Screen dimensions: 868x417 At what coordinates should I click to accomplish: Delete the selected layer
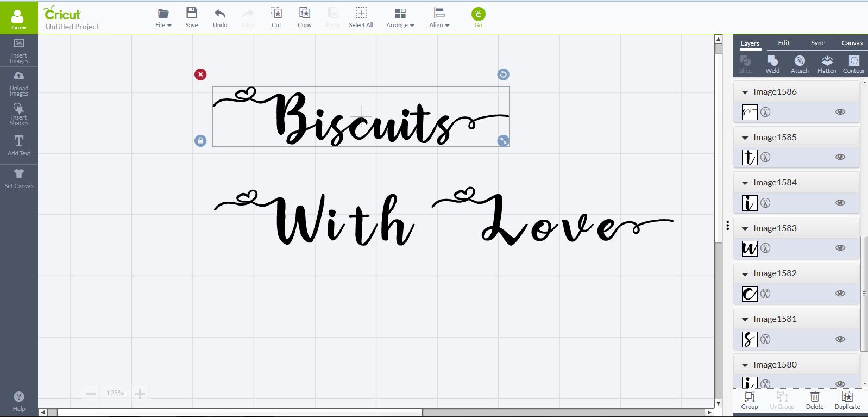[815, 400]
